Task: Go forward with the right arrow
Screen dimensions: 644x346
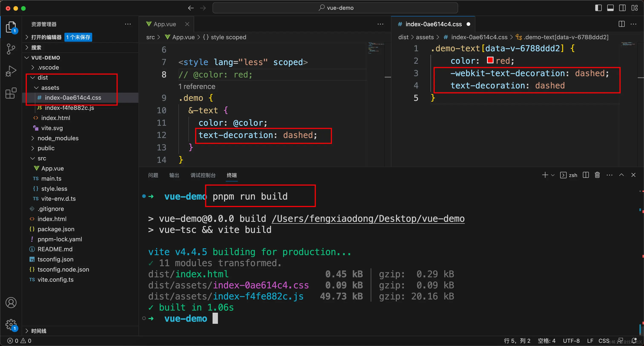Action: [203, 8]
